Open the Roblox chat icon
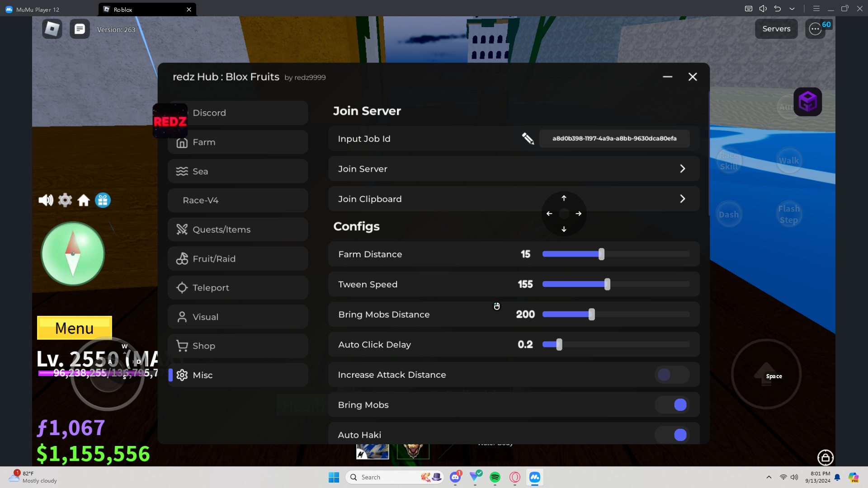Viewport: 868px width, 488px height. [x=80, y=29]
